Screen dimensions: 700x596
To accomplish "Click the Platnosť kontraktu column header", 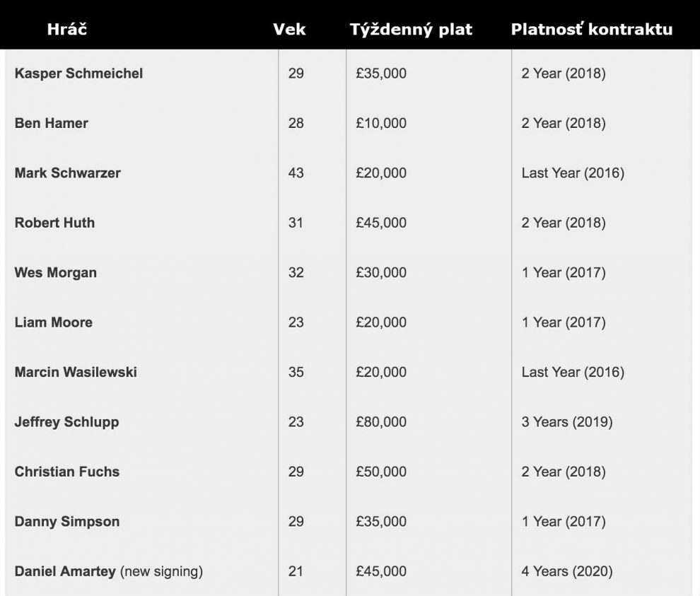I will pyautogui.click(x=592, y=30).
